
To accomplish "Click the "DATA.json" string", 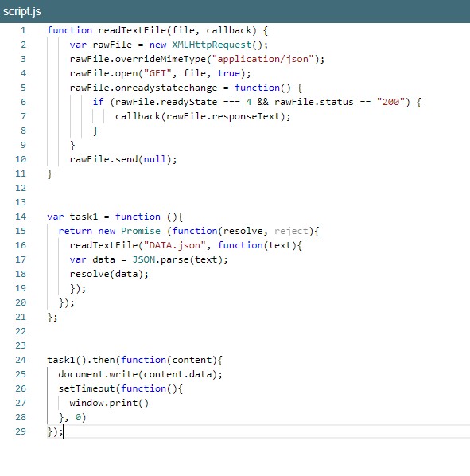I will (175, 245).
